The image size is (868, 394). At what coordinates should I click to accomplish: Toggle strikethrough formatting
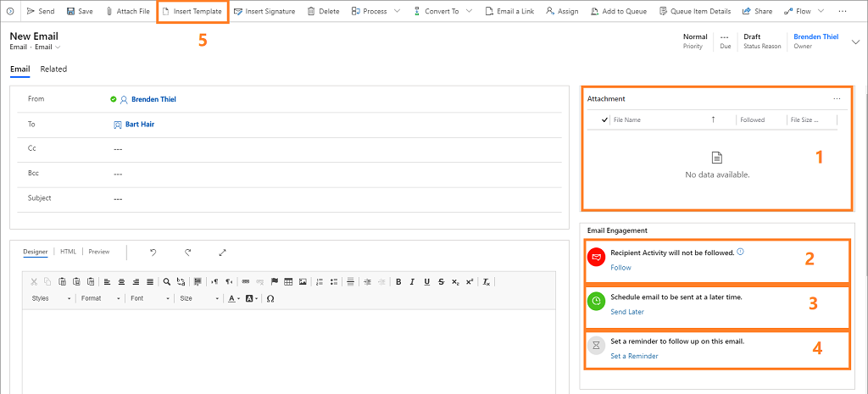441,281
